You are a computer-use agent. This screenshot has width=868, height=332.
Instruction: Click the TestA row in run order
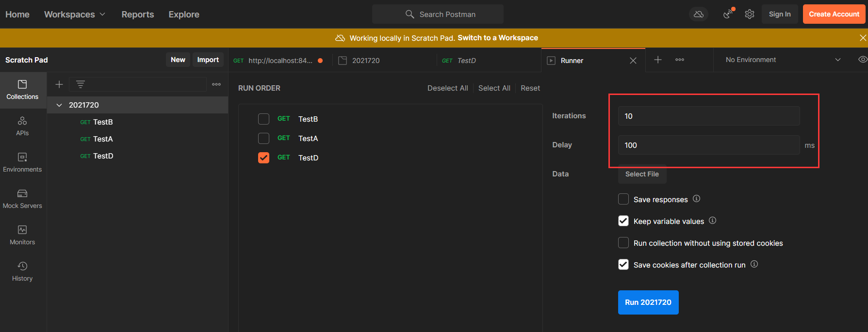coord(390,138)
